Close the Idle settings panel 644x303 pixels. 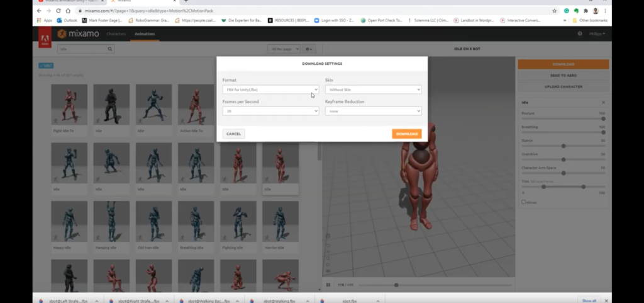(603, 102)
